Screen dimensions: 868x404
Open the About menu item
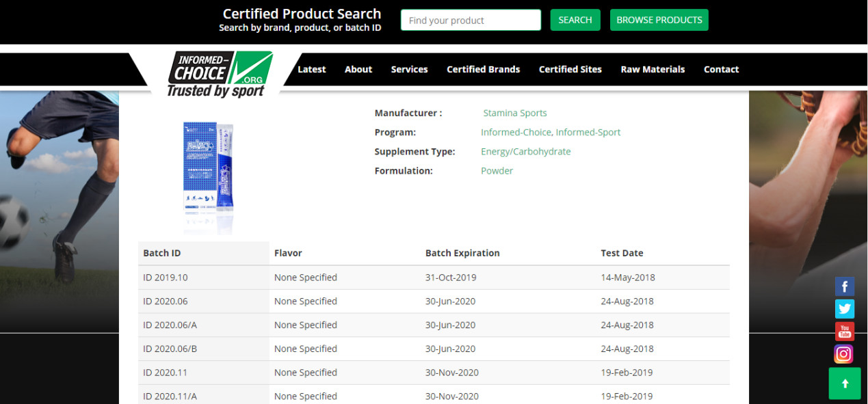pyautogui.click(x=358, y=70)
